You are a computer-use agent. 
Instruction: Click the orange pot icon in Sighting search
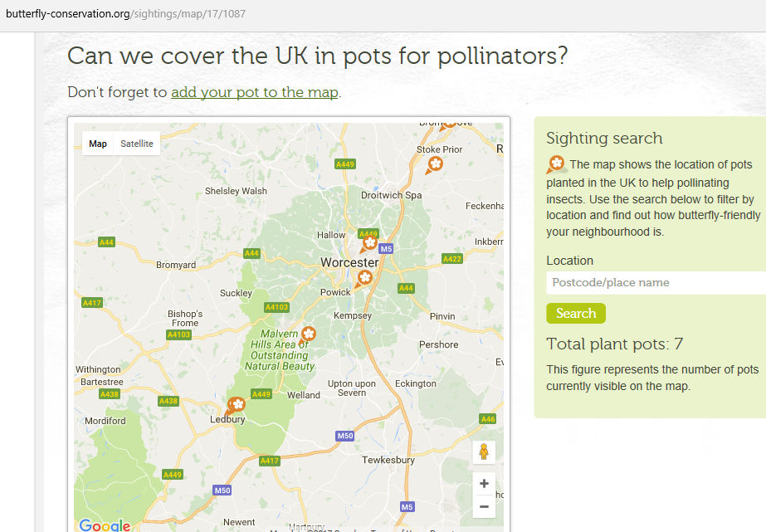coord(556,164)
